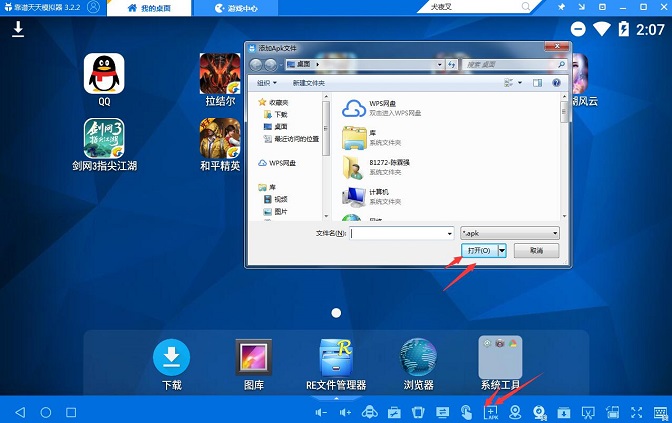
Task: Open the keyboard mapping icon
Action: click(660, 412)
